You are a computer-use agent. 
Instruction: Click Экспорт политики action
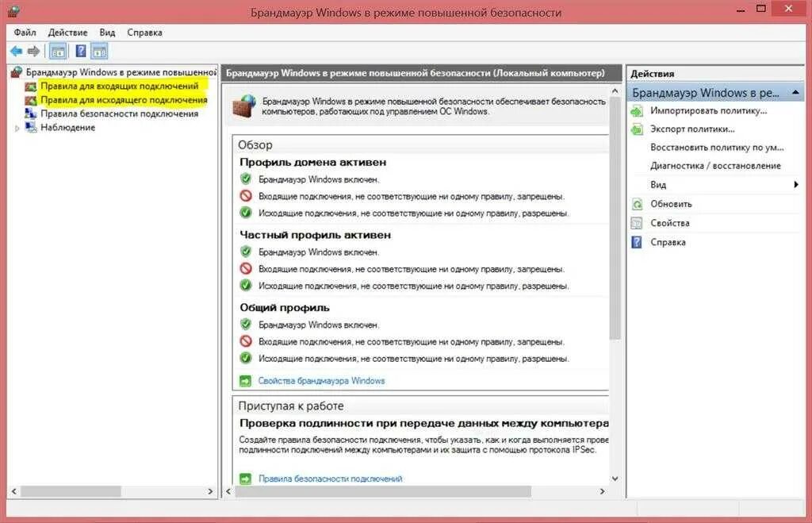(x=692, y=129)
